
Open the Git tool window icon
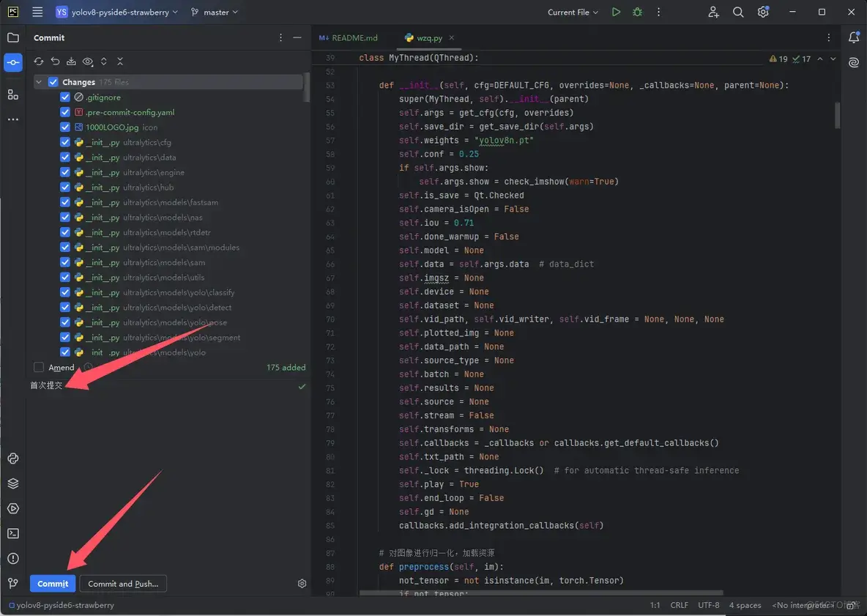pyautogui.click(x=12, y=583)
